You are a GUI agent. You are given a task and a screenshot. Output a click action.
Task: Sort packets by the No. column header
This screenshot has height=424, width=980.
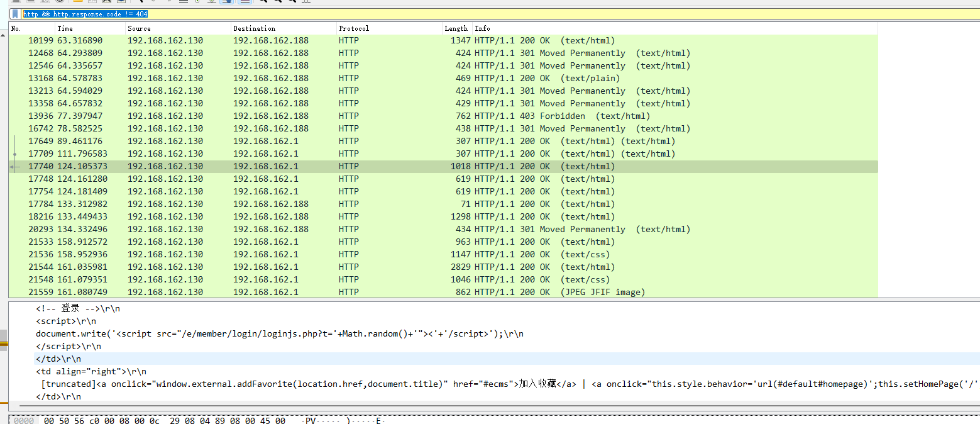(31, 28)
